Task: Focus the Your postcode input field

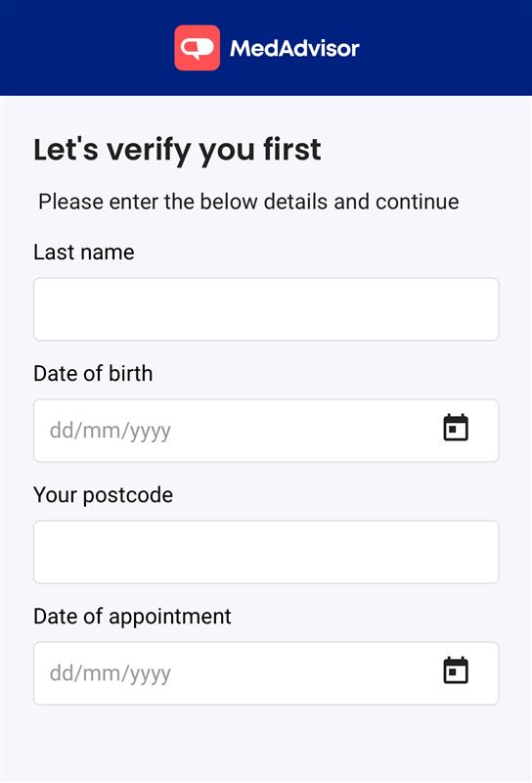Action: [266, 552]
